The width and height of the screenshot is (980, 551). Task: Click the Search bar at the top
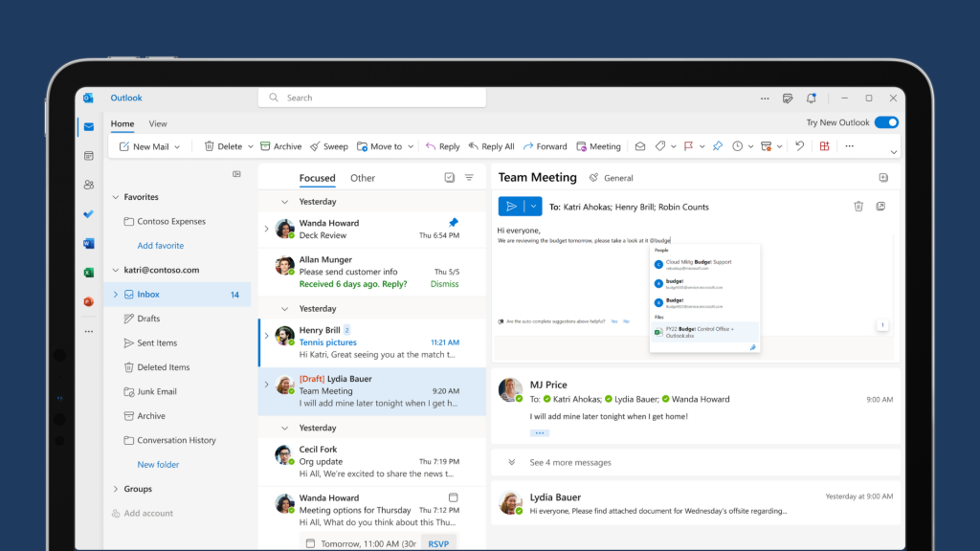[x=371, y=98]
